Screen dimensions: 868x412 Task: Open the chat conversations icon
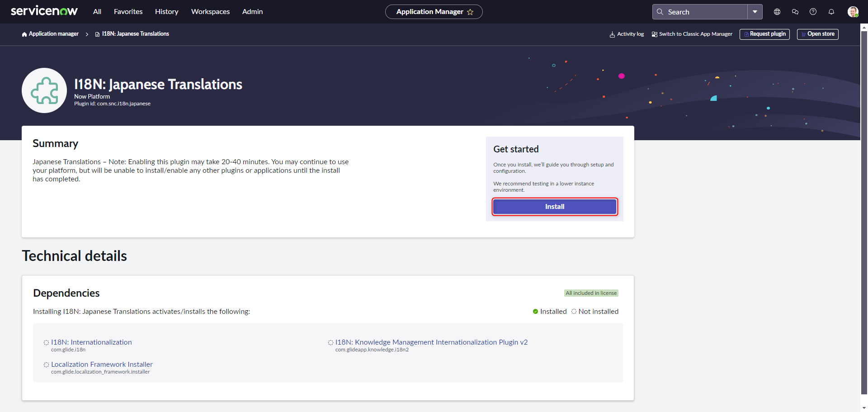[795, 12]
